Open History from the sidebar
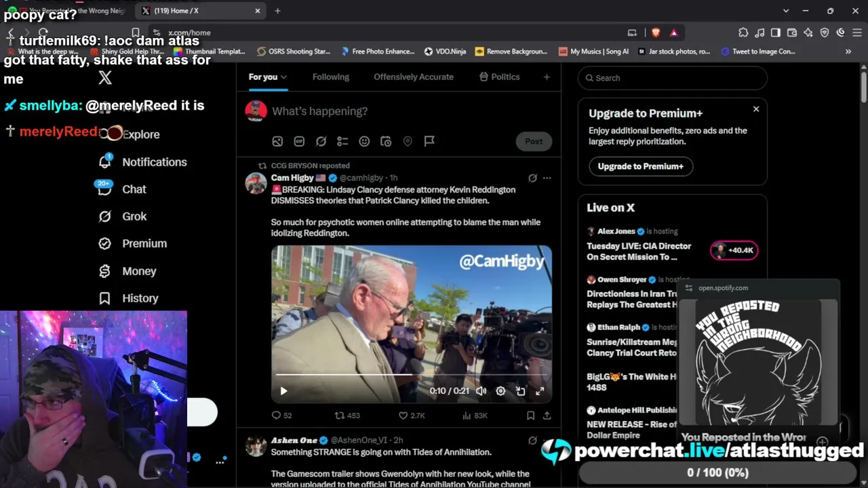The height and width of the screenshot is (488, 868). [x=128, y=298]
